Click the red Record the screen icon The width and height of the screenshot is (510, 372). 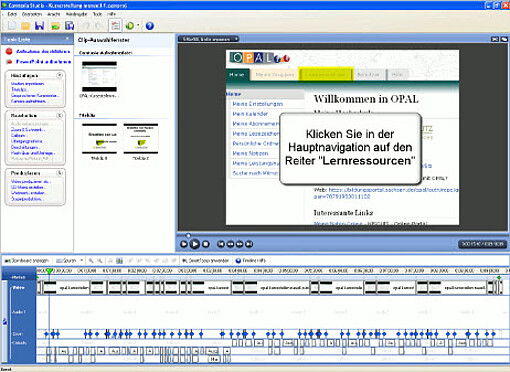tap(9, 51)
